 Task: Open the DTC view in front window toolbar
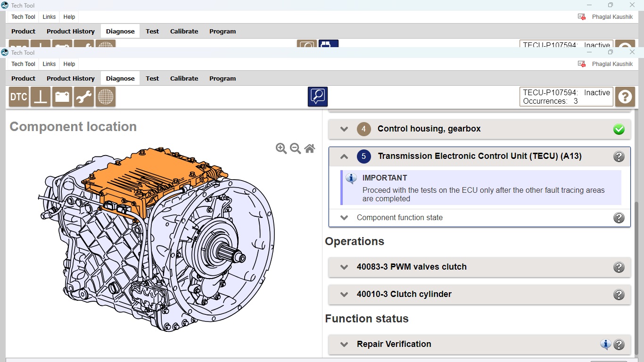tap(19, 97)
